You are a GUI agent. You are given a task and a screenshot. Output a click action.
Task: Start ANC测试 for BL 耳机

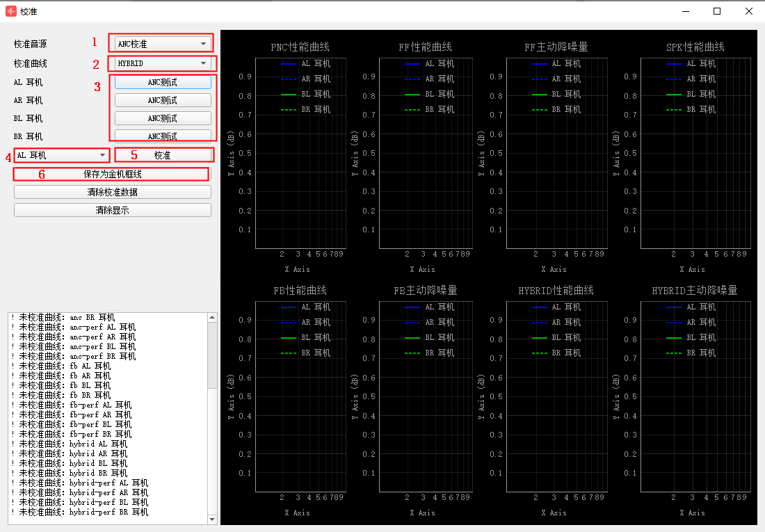coord(163,118)
